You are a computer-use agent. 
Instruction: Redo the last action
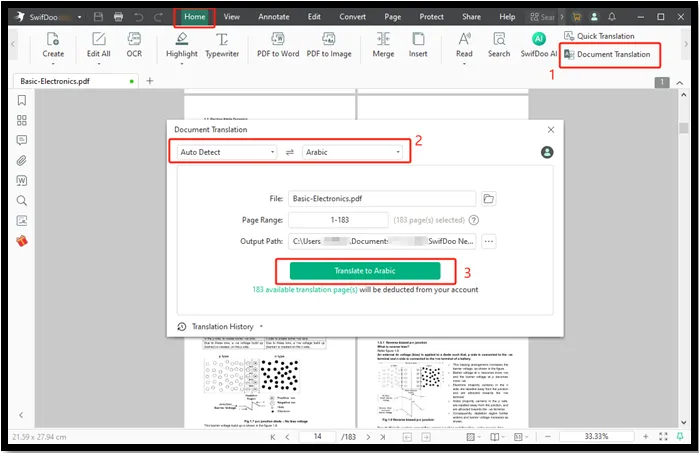(158, 17)
